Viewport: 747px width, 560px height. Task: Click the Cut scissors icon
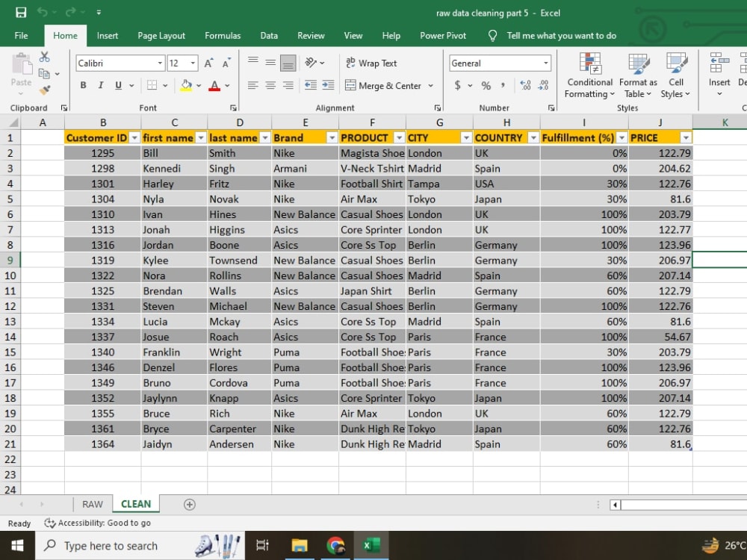[x=44, y=57]
